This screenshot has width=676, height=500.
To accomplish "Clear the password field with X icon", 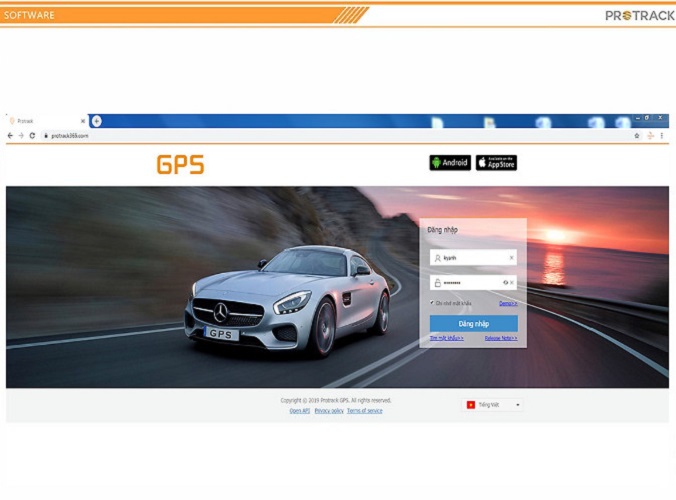I will coord(512,283).
